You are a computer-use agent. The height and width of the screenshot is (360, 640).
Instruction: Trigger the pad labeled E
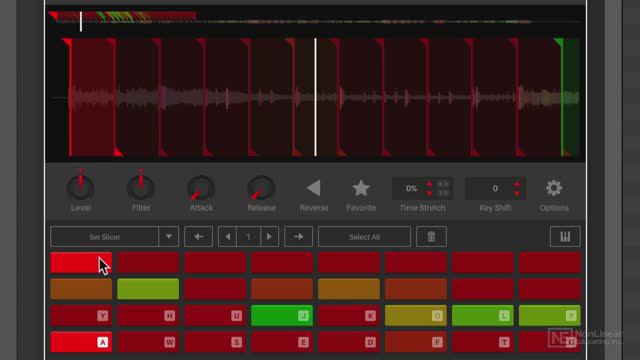(x=282, y=342)
